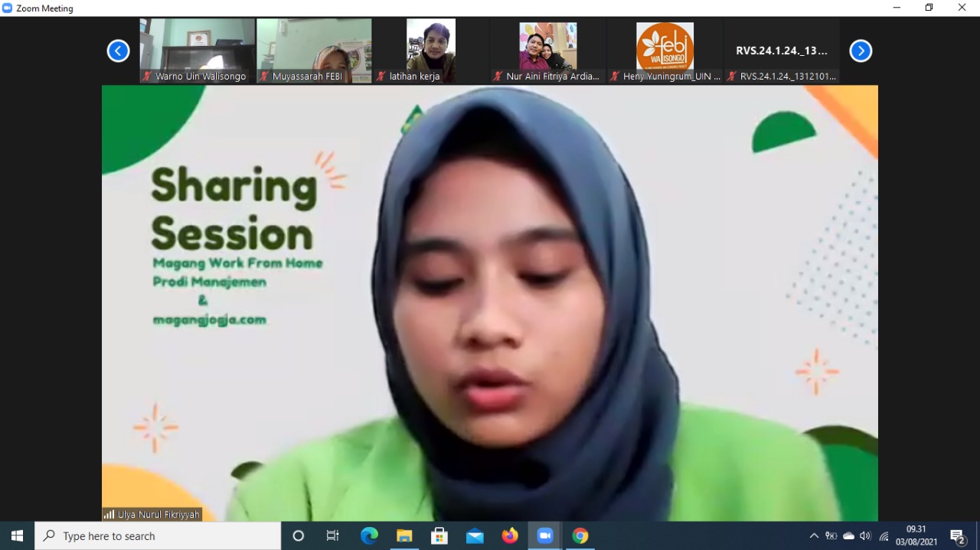980x550 pixels.
Task: Open Google Chrome from the taskbar
Action: [580, 535]
